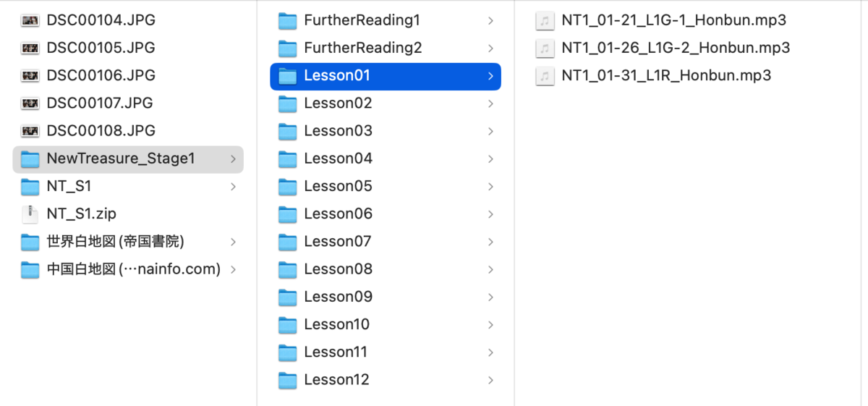Image resolution: width=868 pixels, height=406 pixels.
Task: Click the DSC00104.JPG image thumbnail icon
Action: 30,20
